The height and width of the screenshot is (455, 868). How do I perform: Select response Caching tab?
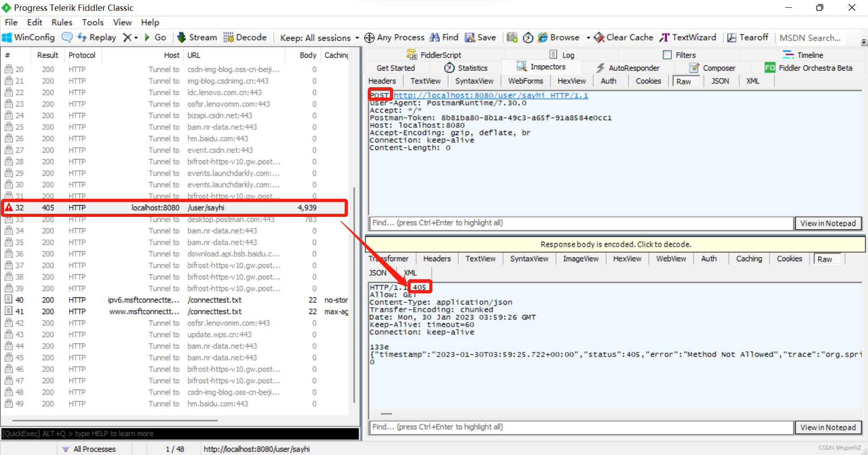click(x=749, y=258)
